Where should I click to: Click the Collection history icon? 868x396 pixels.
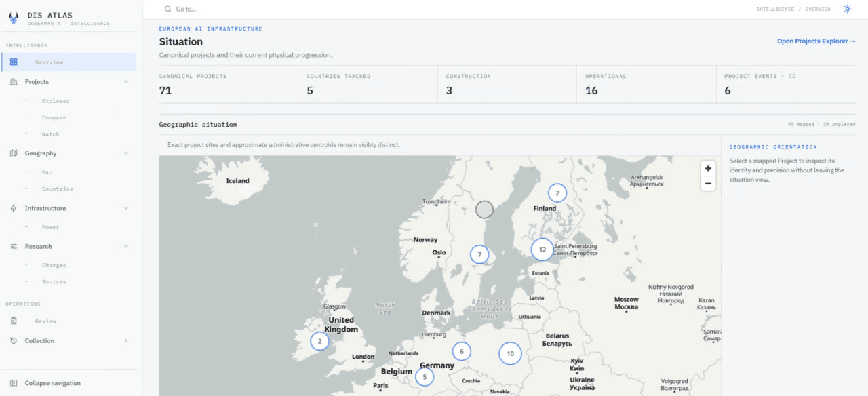(14, 340)
